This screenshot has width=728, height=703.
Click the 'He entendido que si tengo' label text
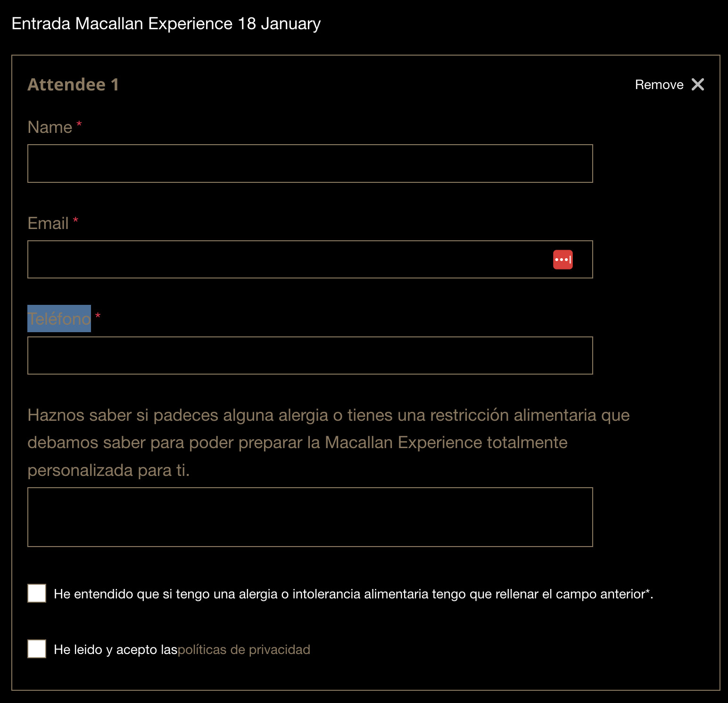[353, 594]
